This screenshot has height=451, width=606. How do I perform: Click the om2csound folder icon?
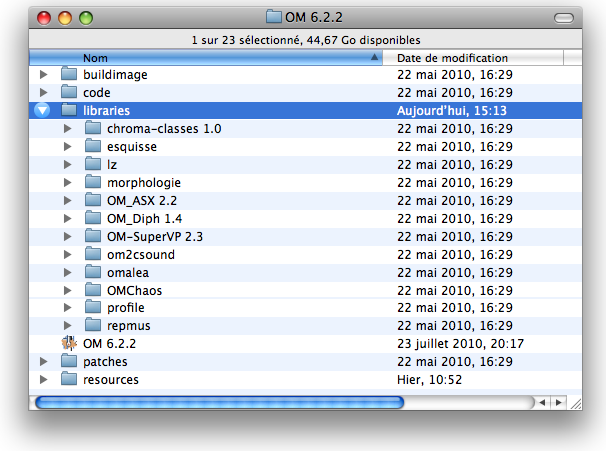click(93, 254)
